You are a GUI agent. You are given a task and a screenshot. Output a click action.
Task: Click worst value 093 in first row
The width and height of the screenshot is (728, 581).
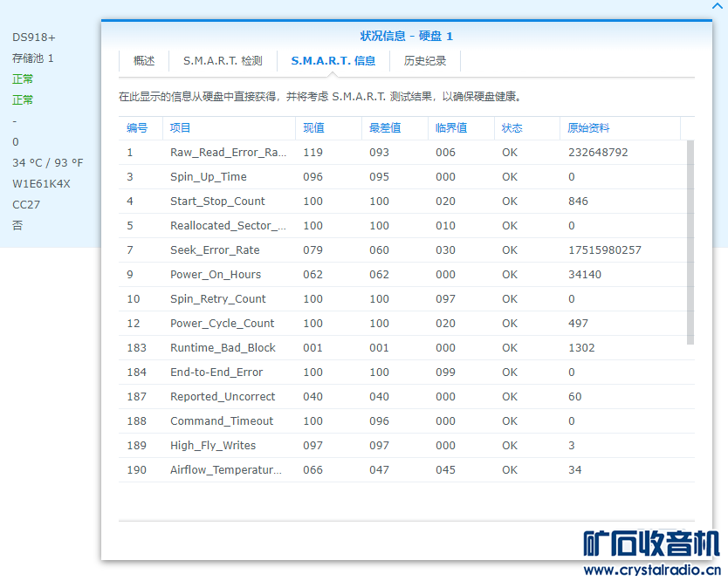pos(379,153)
